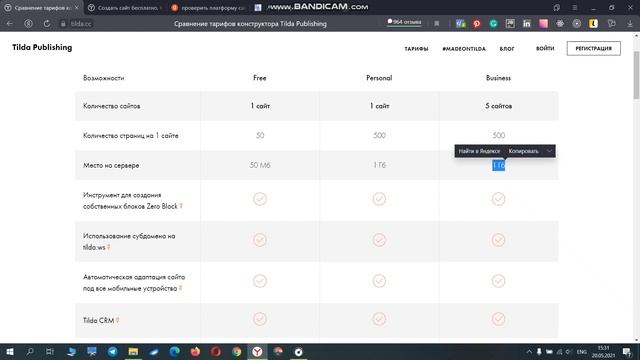Open downloads via the download arrow icon
Viewport: 640px width, 360px height.
[630, 24]
